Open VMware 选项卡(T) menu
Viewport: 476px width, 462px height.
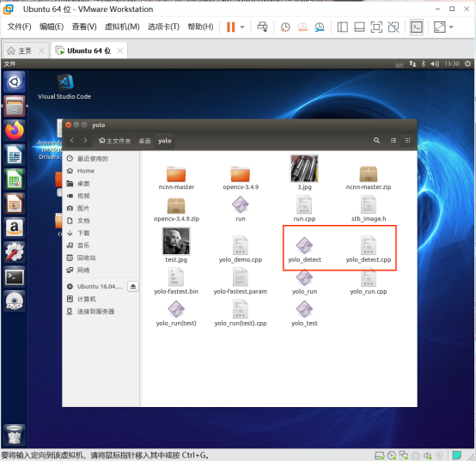[x=163, y=27]
